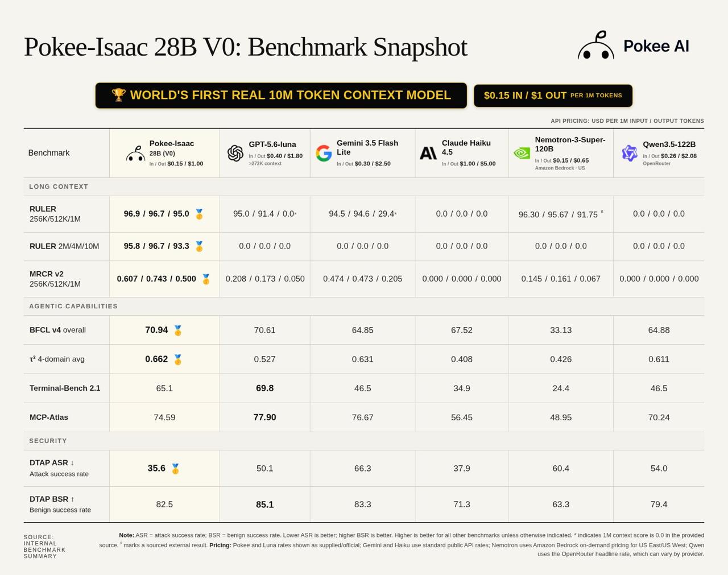Click the value 0.607 / 0.743 / 0.500
This screenshot has width=728, height=575.
pyautogui.click(x=156, y=279)
